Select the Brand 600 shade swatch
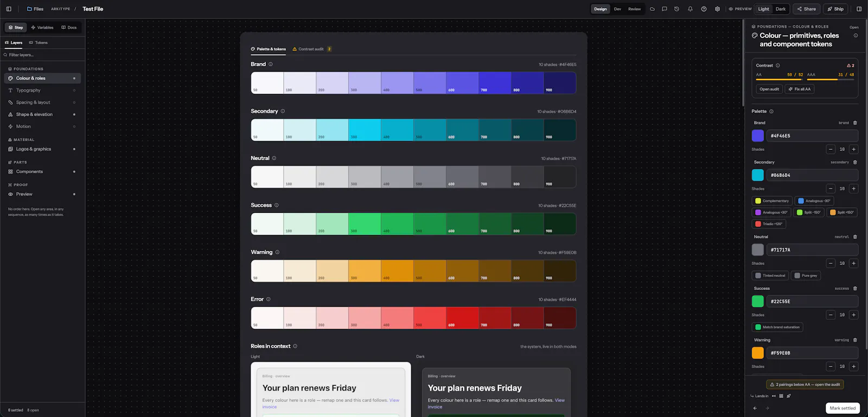The width and height of the screenshot is (868, 417). coord(462,83)
